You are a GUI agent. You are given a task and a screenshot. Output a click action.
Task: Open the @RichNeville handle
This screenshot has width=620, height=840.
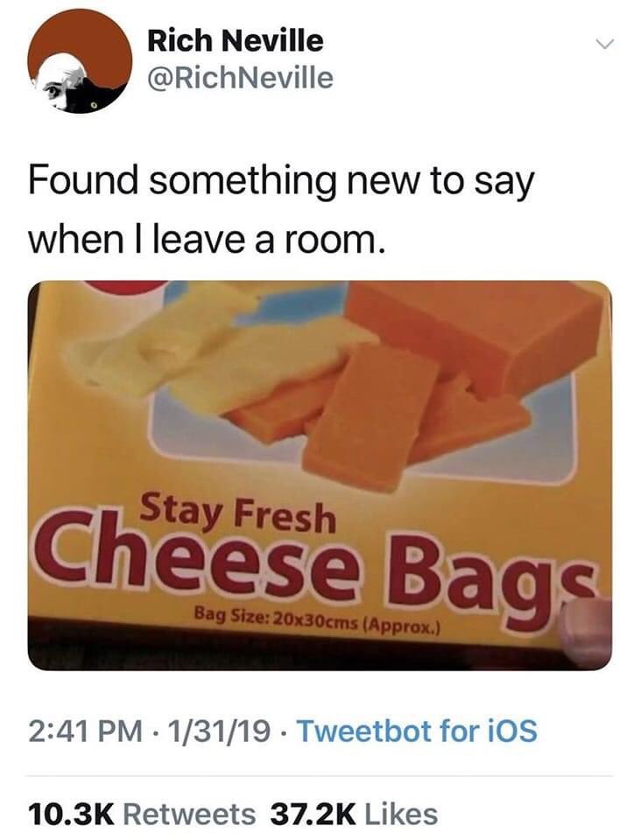(x=240, y=78)
